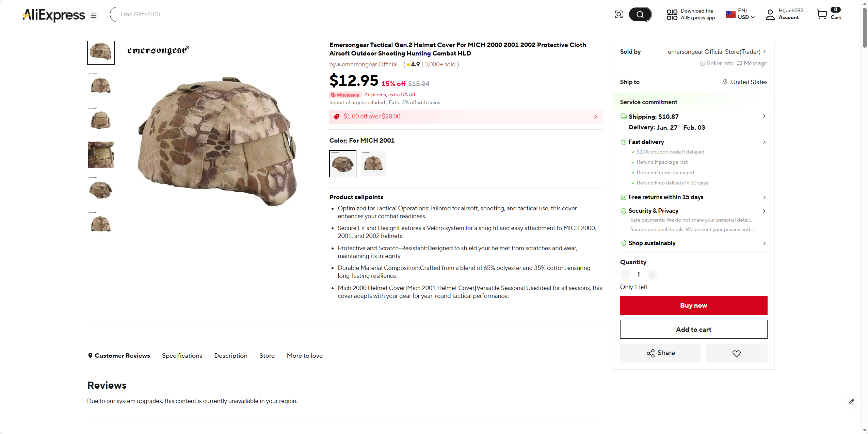Add item to wishlist with heart icon
This screenshot has height=434, width=868.
pos(736,353)
